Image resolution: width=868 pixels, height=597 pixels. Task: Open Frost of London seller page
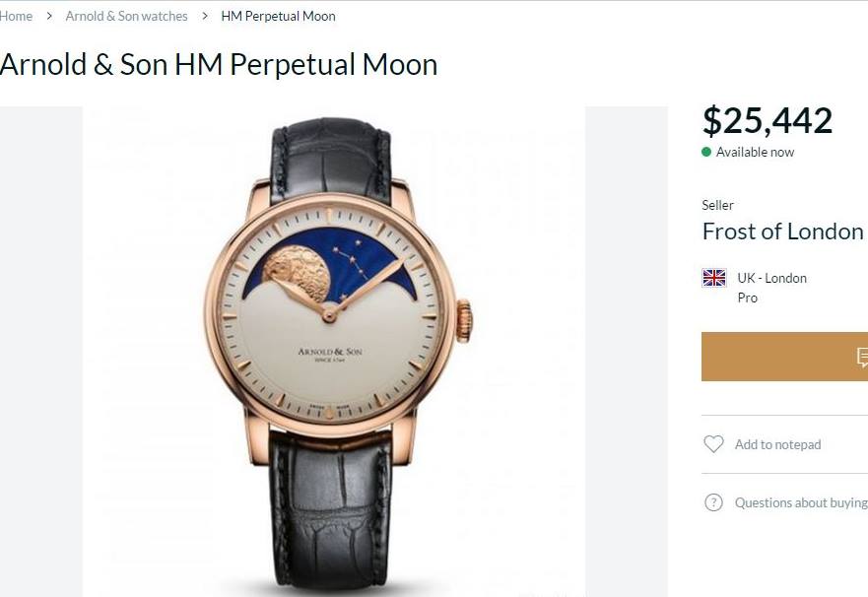[782, 232]
